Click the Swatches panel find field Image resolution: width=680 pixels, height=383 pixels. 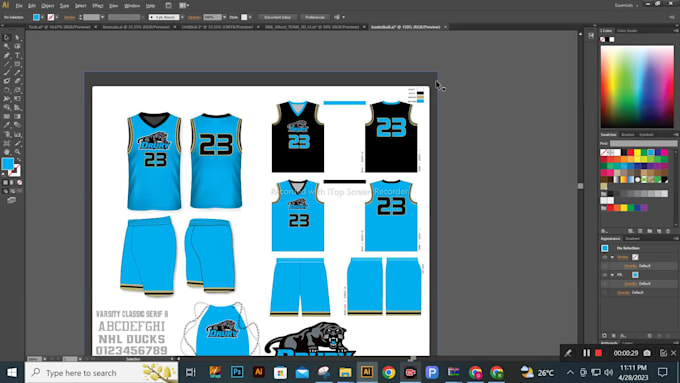tap(643, 143)
